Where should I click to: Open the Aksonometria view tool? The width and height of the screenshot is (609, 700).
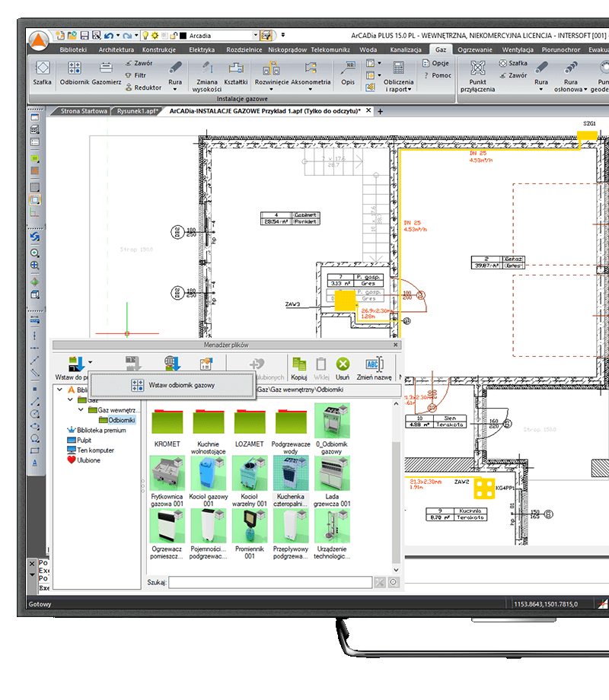[x=311, y=73]
